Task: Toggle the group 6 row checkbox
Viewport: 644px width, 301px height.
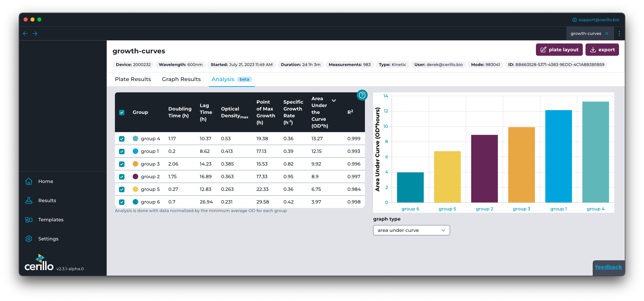Action: (122, 202)
